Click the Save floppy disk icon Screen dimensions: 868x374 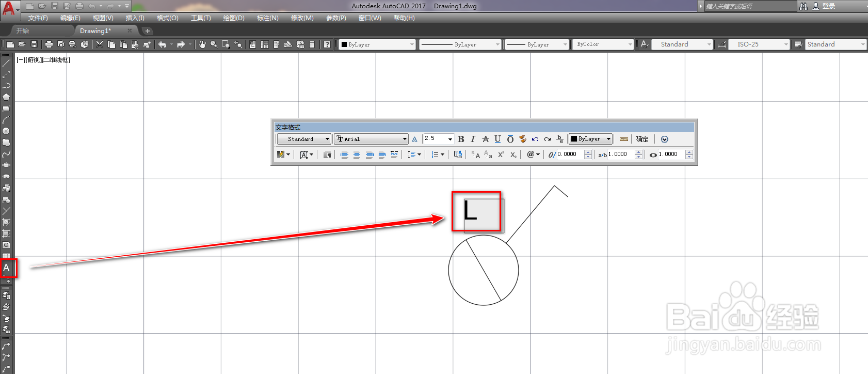pos(34,44)
